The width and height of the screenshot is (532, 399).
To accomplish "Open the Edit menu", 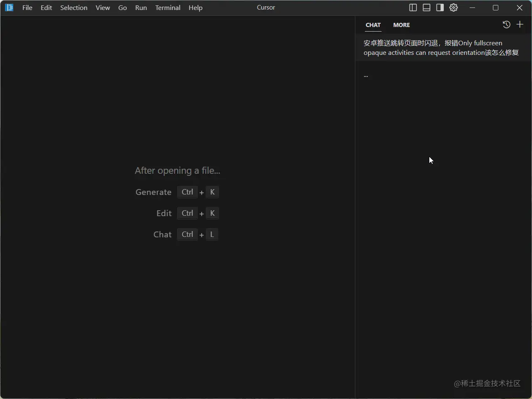I will (x=47, y=7).
